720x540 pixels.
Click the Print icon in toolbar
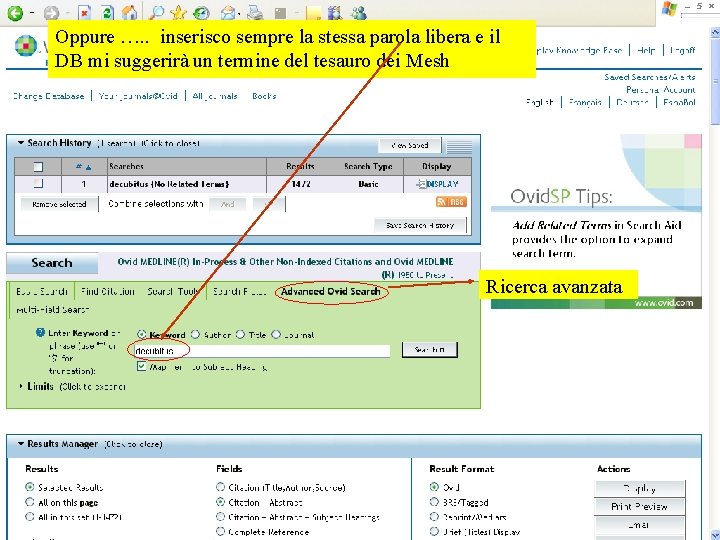tap(255, 13)
